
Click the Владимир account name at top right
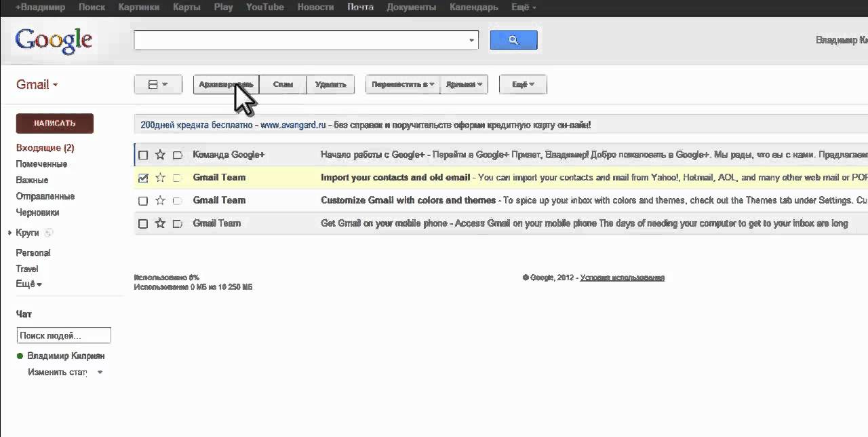[x=841, y=40]
